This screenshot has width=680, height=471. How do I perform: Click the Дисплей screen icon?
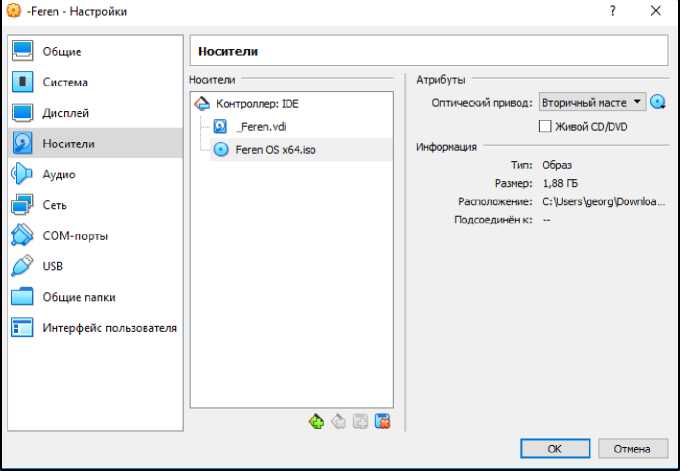tap(22, 113)
